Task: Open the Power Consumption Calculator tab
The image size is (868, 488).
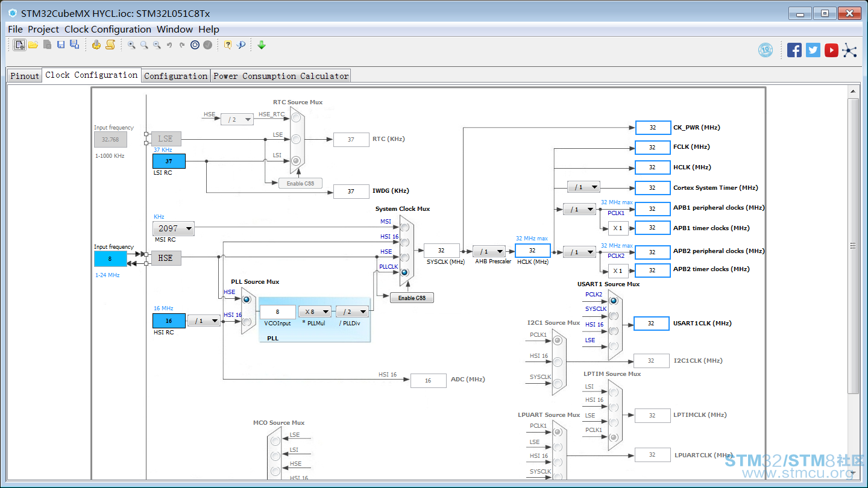Action: coord(281,76)
